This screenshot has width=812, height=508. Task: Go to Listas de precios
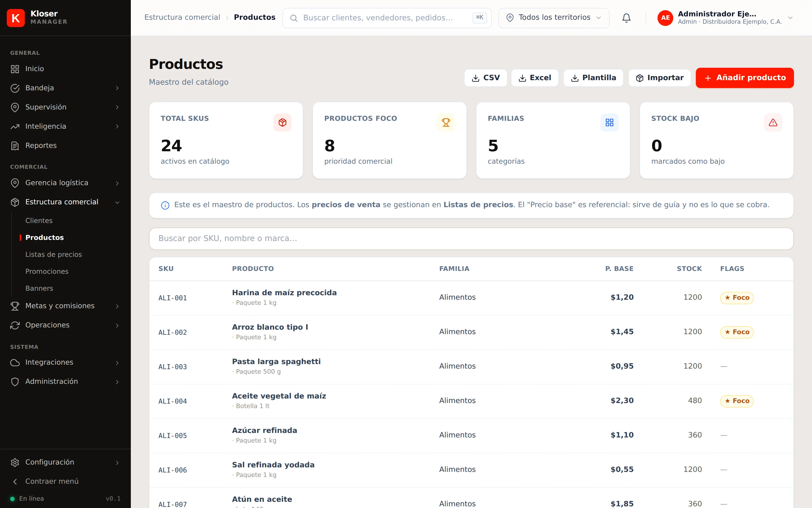(x=54, y=255)
